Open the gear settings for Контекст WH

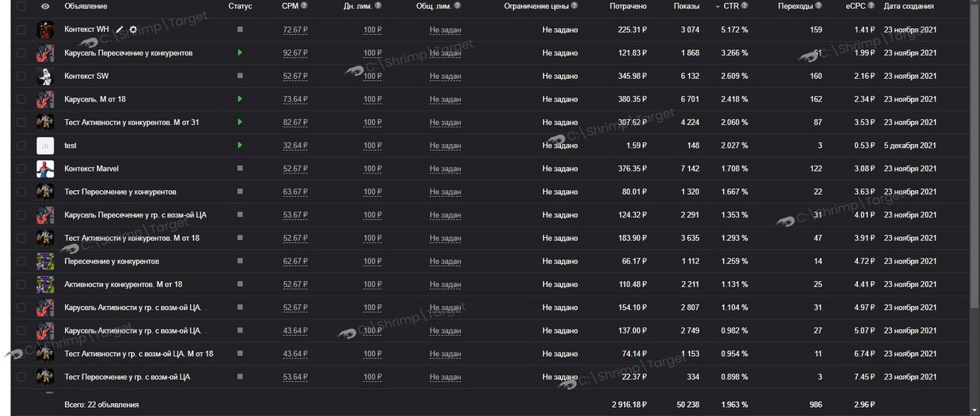[x=133, y=30]
